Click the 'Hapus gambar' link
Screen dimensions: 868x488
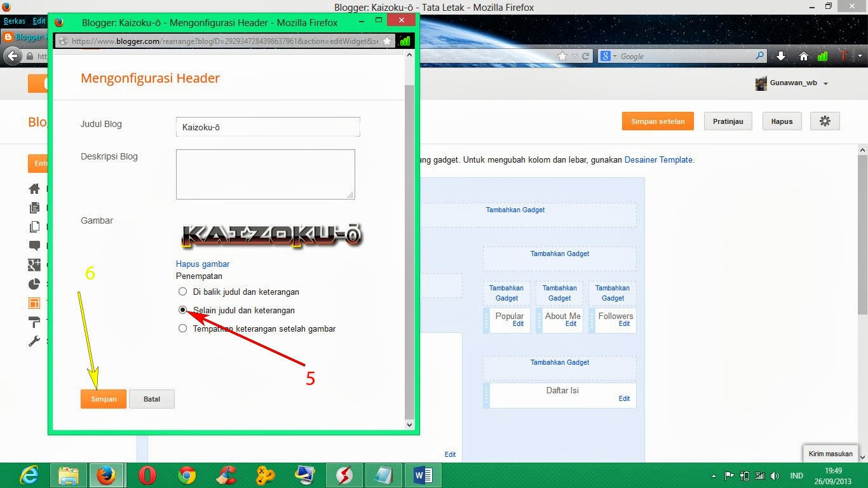(x=202, y=264)
